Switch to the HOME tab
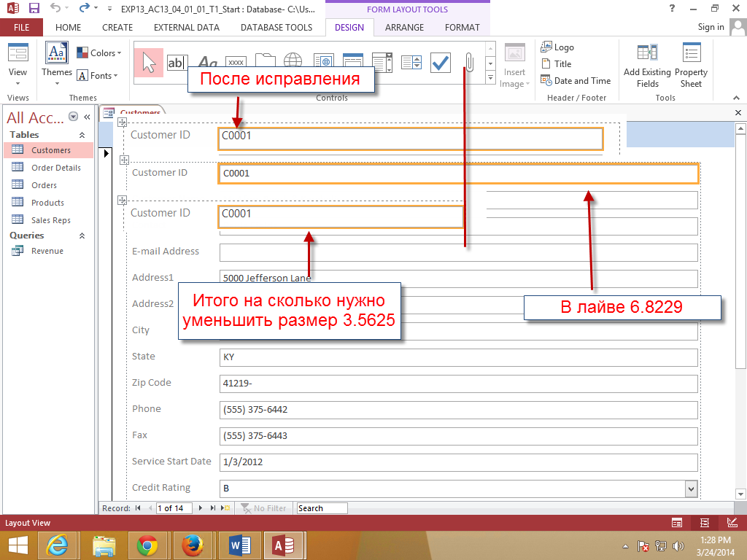The width and height of the screenshot is (747, 560). 68,27
